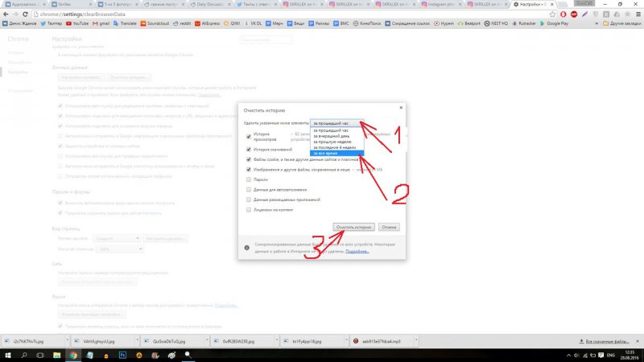Viewport: 644px width, 362px height.
Task: Uncheck the История скачиваний checkbox
Action: [249, 149]
